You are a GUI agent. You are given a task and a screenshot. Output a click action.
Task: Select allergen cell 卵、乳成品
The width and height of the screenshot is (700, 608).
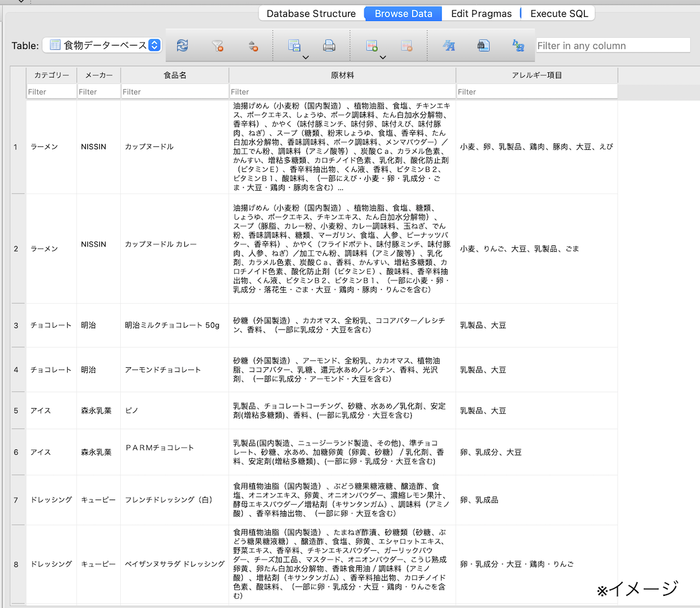pyautogui.click(x=537, y=500)
